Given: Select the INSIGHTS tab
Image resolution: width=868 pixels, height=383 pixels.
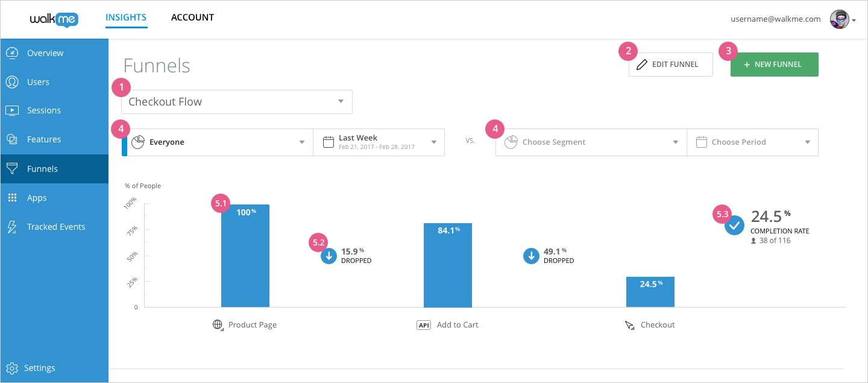Looking at the screenshot, I should click(126, 17).
